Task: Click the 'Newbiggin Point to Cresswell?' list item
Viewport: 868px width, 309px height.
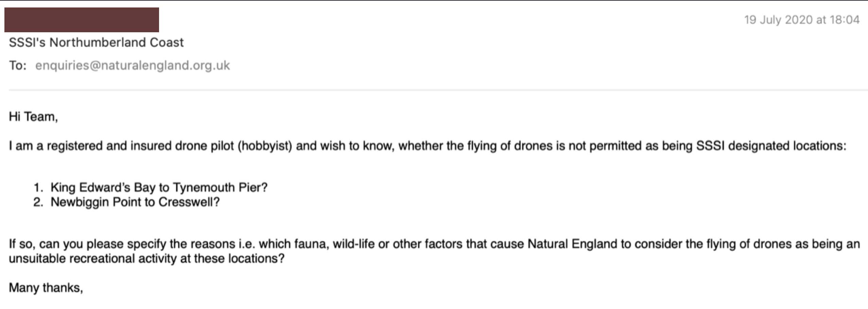Action: [135, 202]
